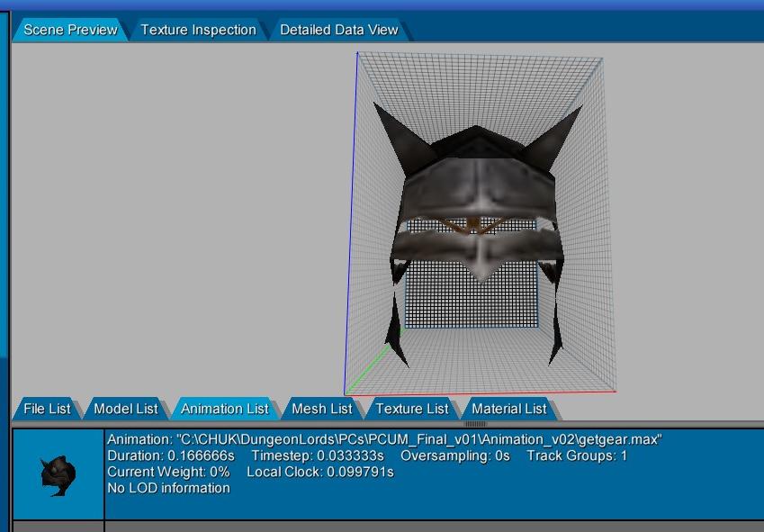
Task: Switch to the Material List tab
Action: coord(509,409)
